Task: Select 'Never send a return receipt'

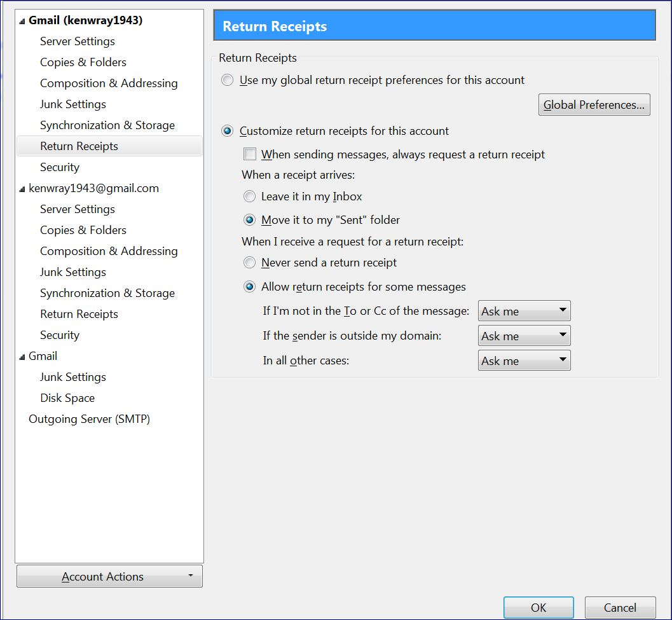Action: [250, 263]
